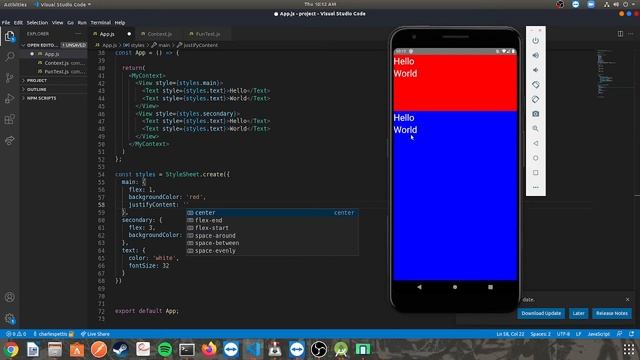Image resolution: width=640 pixels, height=360 pixels.
Task: Click the emulator toolbar back triangle
Action: coord(536,143)
